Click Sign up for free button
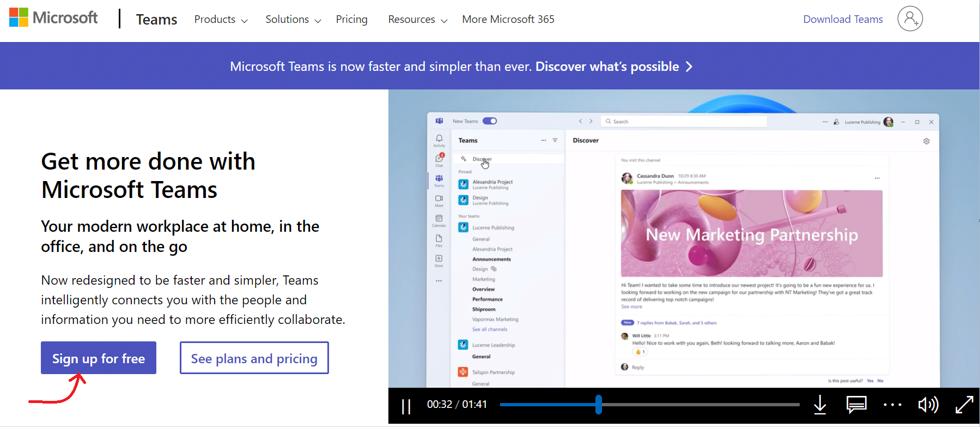The width and height of the screenshot is (980, 427). coord(99,358)
